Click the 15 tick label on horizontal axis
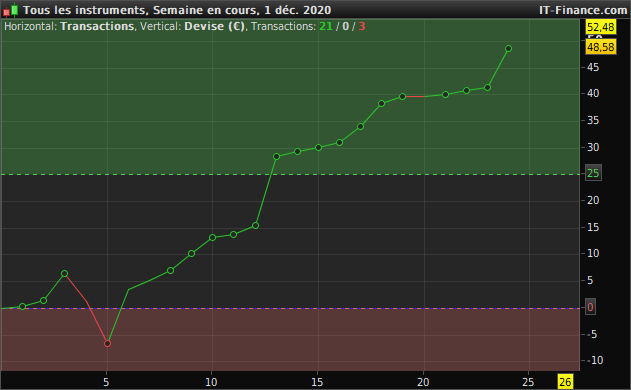Screen dimensions: 631x390 pyautogui.click(x=317, y=382)
